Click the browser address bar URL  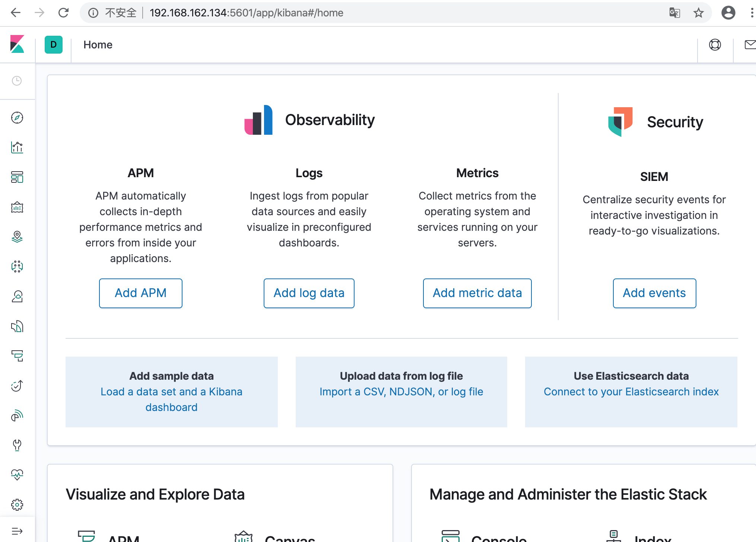tap(246, 13)
